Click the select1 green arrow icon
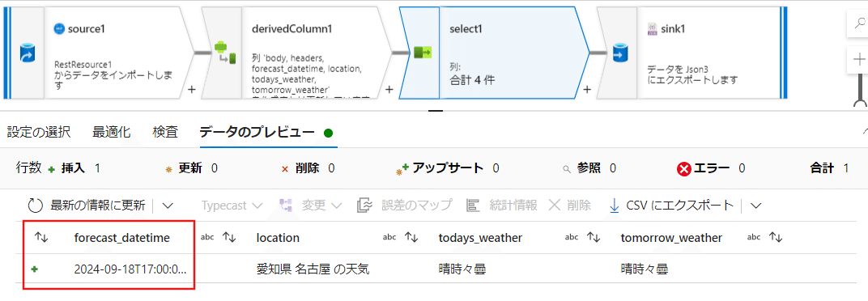This screenshot has width=868, height=301. (423, 53)
